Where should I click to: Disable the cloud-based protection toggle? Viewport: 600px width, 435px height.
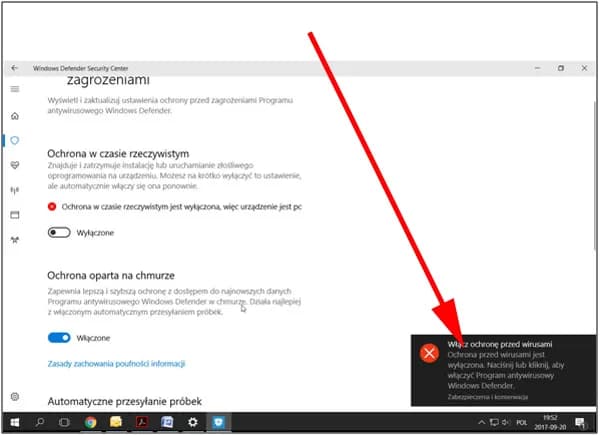[60, 338]
